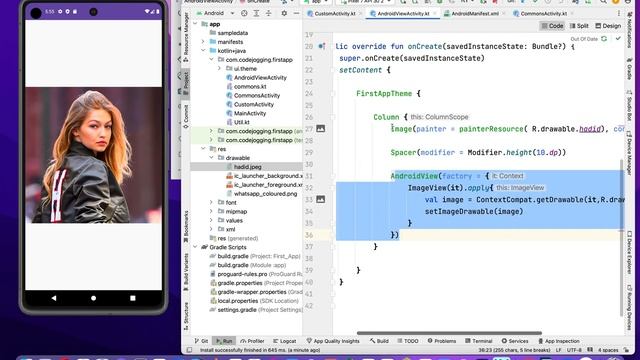Screen dimensions: 640x360
Task: Click the select opened file target icon
Action: coord(244,13)
